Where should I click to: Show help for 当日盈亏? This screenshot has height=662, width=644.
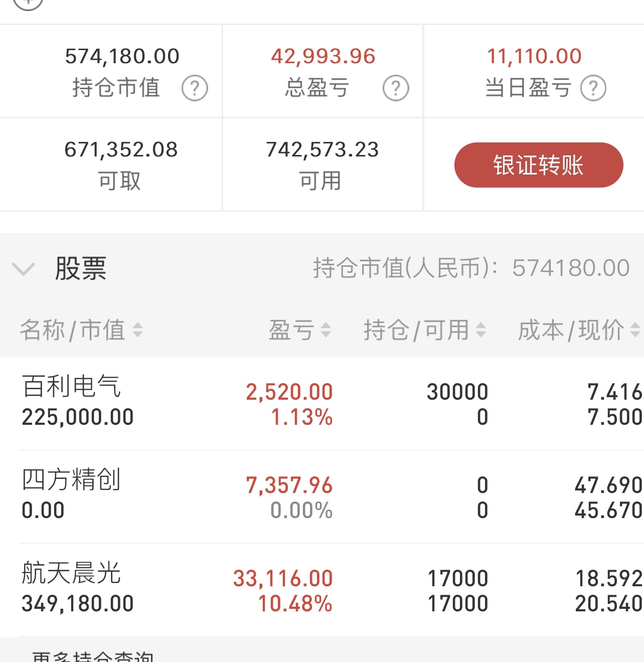[x=593, y=88]
